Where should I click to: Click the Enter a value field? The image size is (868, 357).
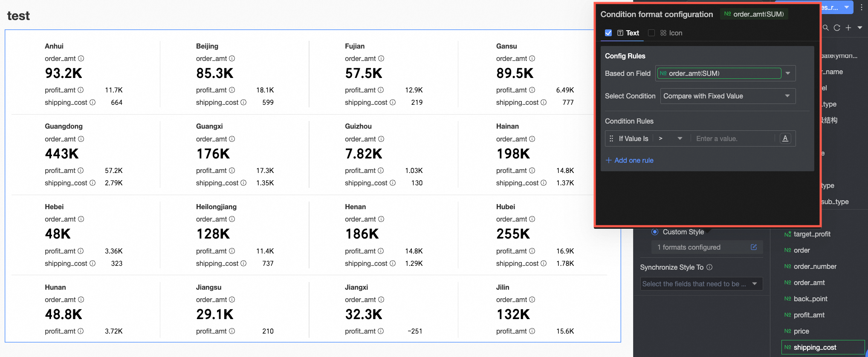point(732,138)
